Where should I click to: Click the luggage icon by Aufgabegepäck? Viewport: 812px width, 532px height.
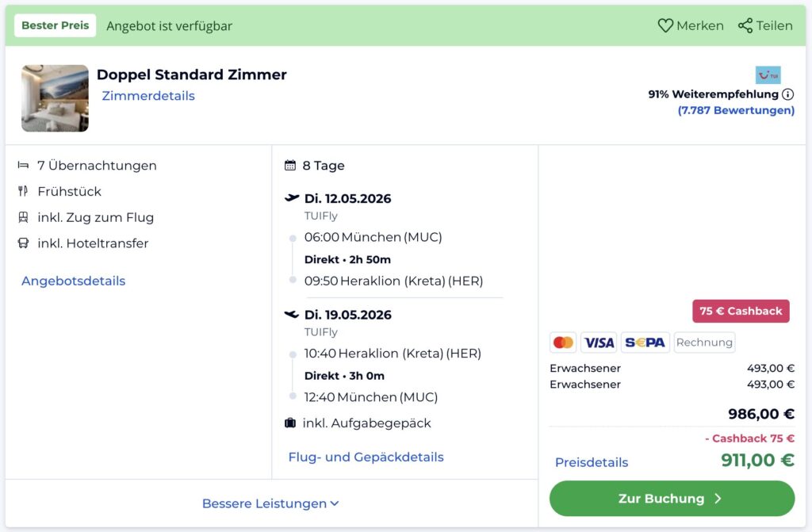(290, 423)
